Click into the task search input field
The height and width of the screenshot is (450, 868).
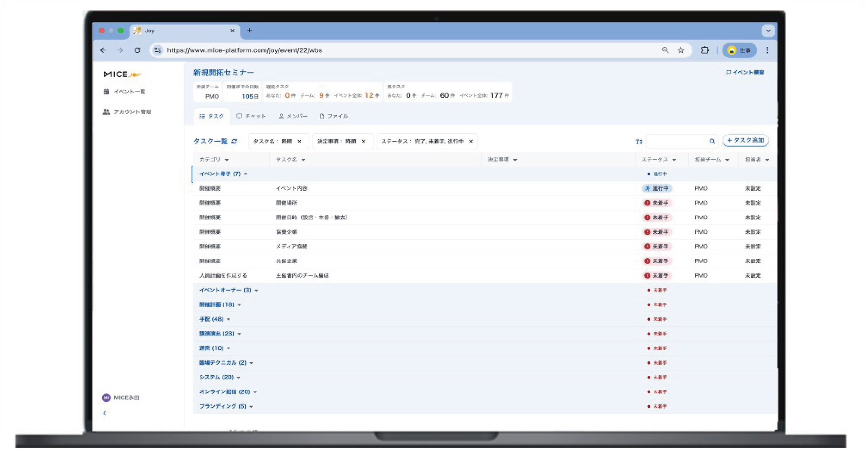click(x=676, y=141)
